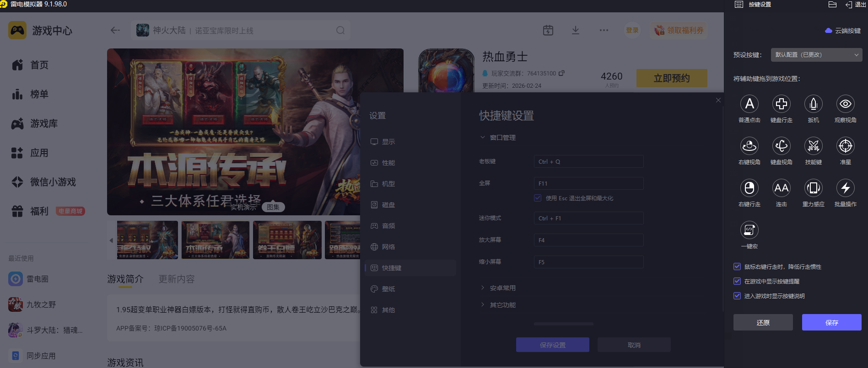Toggle 使用 Esc 退出全屏和最大化 checkbox
Screen dimensions: 868x368
pyautogui.click(x=538, y=198)
